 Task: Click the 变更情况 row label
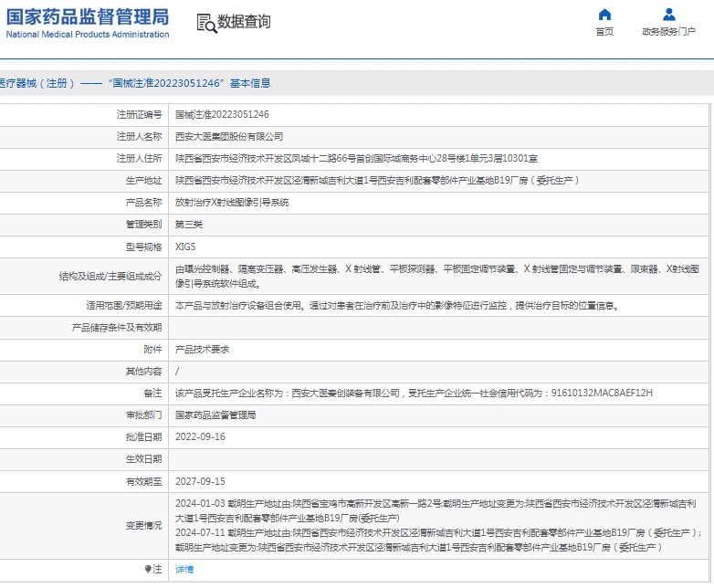(x=143, y=525)
